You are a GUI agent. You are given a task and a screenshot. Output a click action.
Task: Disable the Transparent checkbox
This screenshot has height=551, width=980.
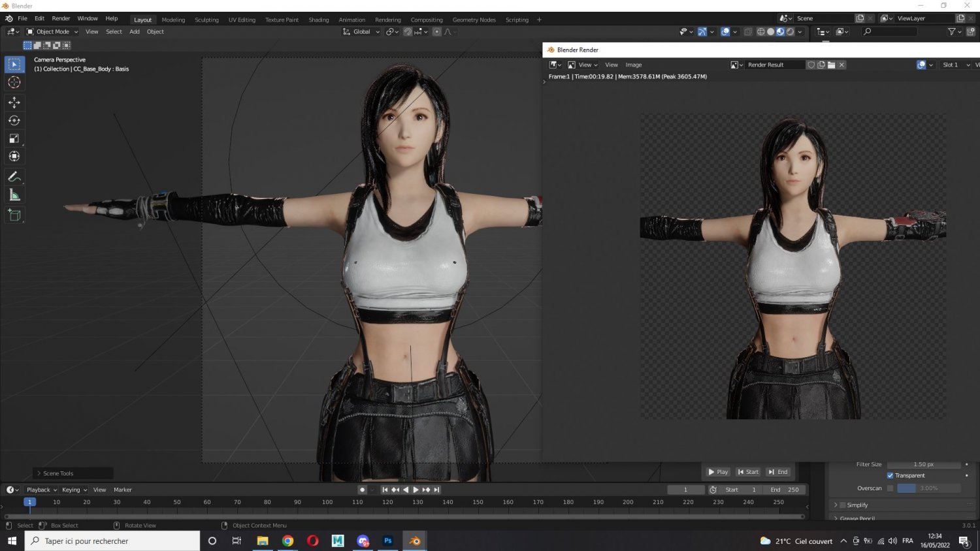[x=890, y=475]
